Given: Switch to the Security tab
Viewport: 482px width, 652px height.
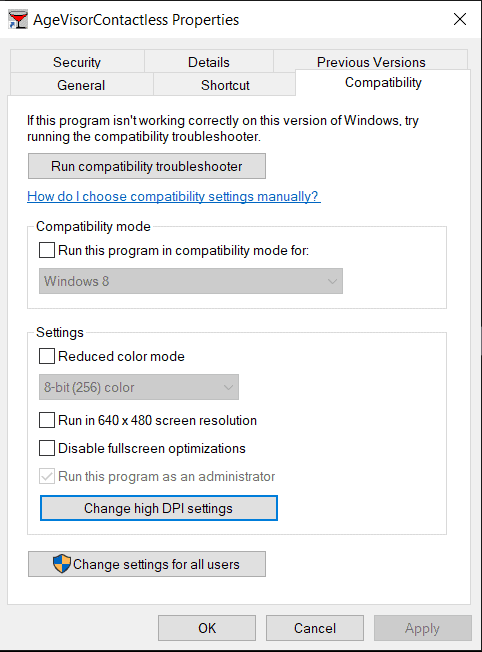Looking at the screenshot, I should [x=77, y=62].
